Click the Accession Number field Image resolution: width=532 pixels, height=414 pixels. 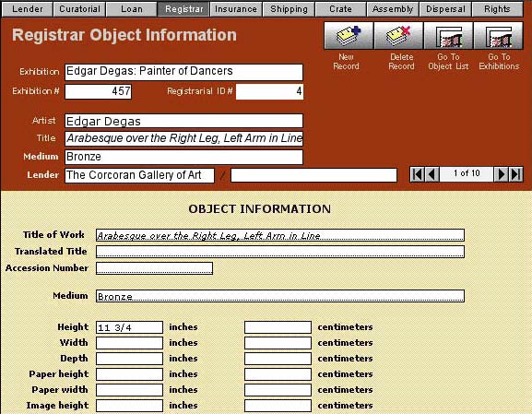coord(154,268)
